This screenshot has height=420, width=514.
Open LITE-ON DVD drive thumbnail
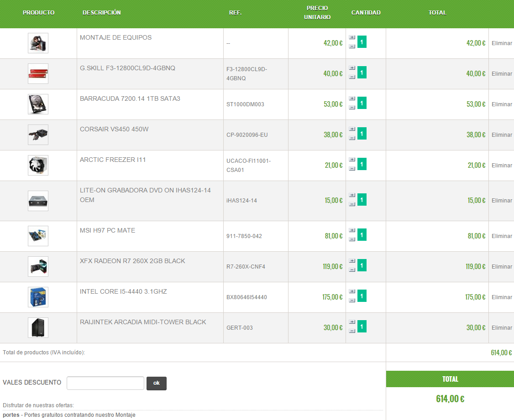click(38, 201)
